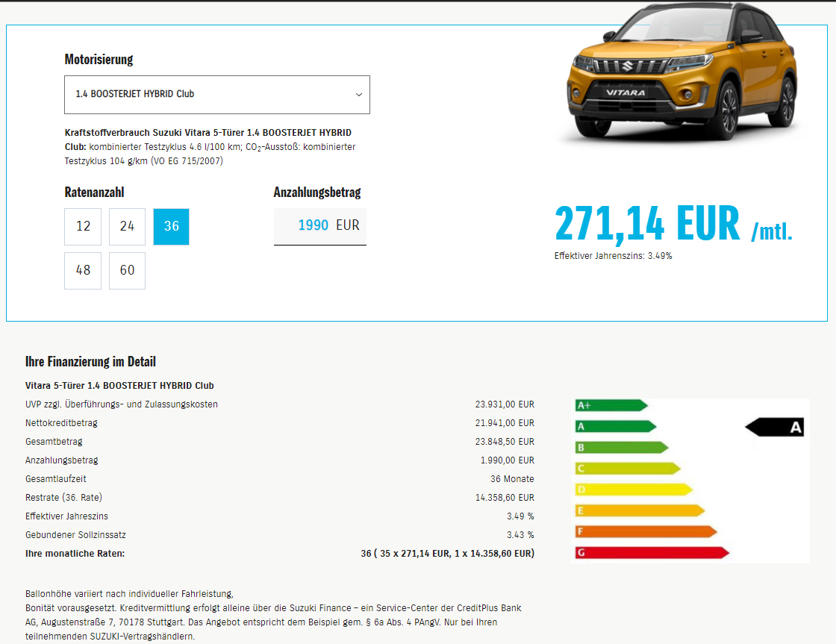Viewport: 836px width, 644px height.
Task: Click the red G efficiency bar
Action: tap(652, 553)
